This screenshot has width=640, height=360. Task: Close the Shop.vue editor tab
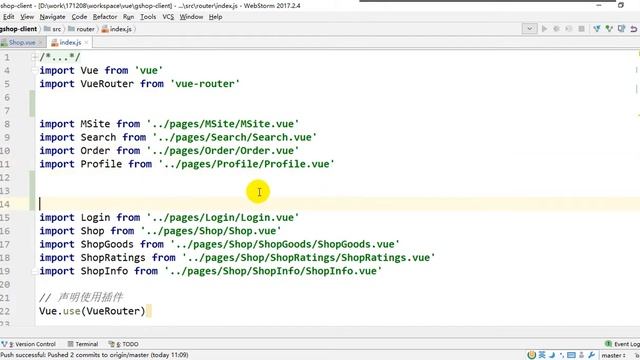pos(40,42)
